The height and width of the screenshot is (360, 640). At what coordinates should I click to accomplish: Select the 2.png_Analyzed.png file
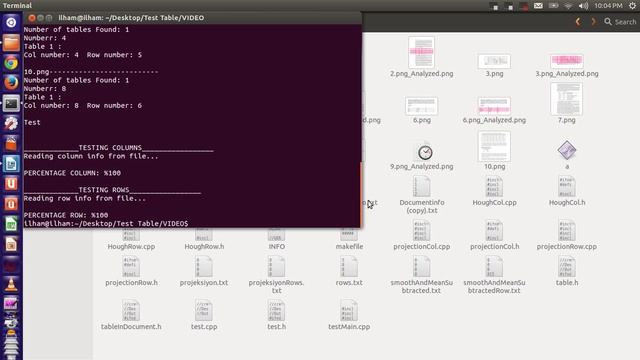tap(422, 57)
